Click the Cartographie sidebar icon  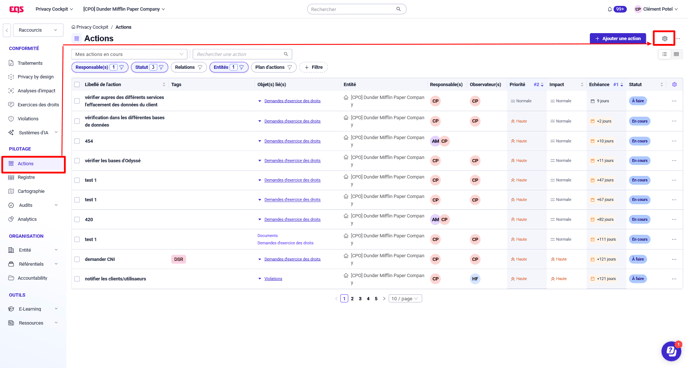click(x=11, y=191)
